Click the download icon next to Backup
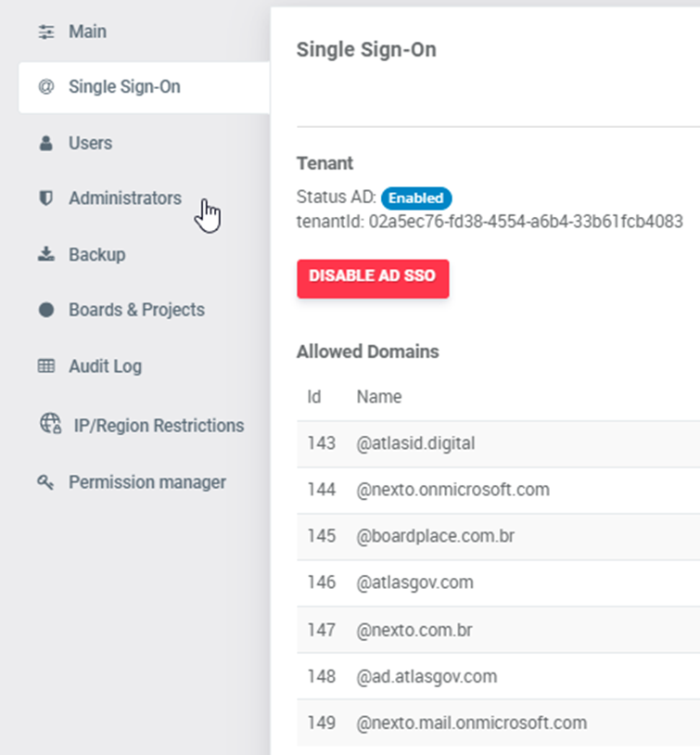 [x=45, y=255]
